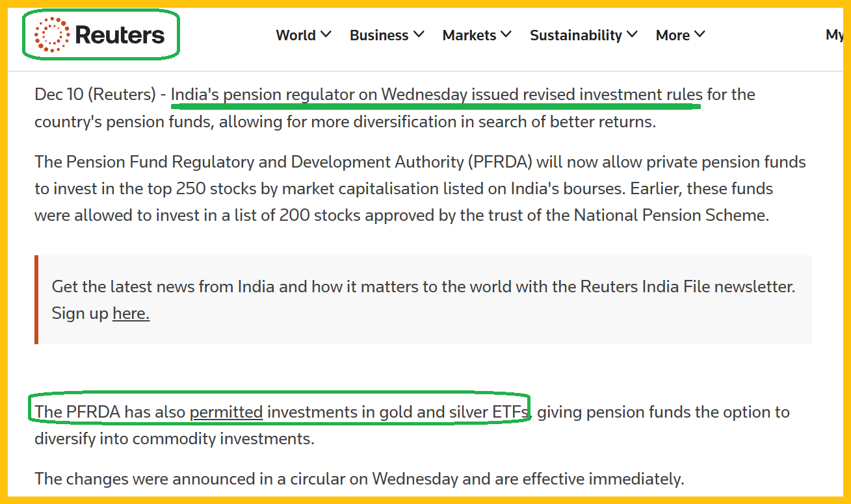Open the More menu
851x504 pixels.
tap(672, 35)
